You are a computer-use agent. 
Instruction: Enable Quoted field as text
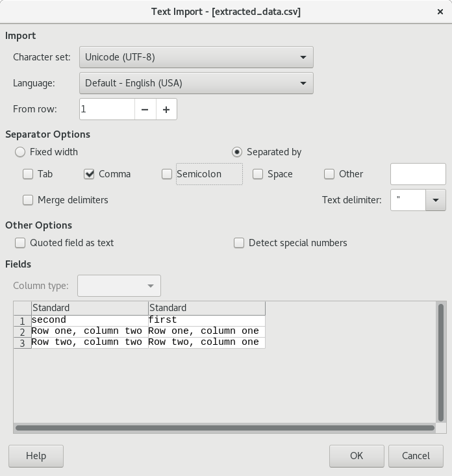21,243
